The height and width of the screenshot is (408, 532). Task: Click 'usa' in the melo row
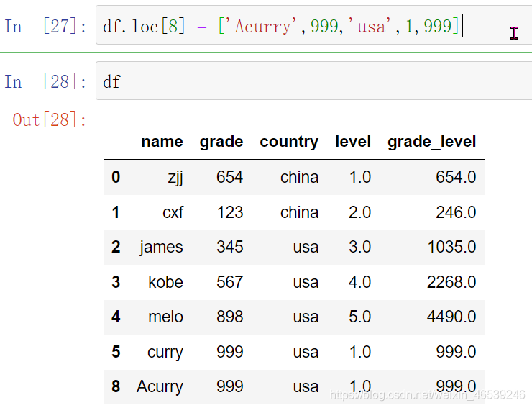pos(306,317)
